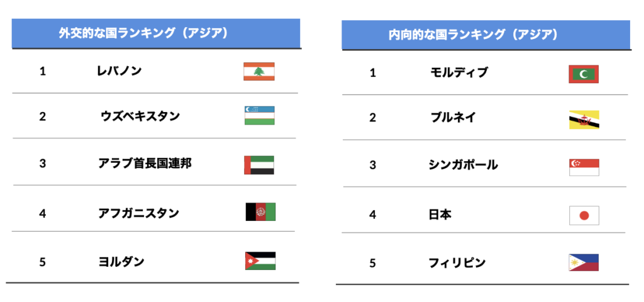Click the Maldives flag icon

(584, 74)
